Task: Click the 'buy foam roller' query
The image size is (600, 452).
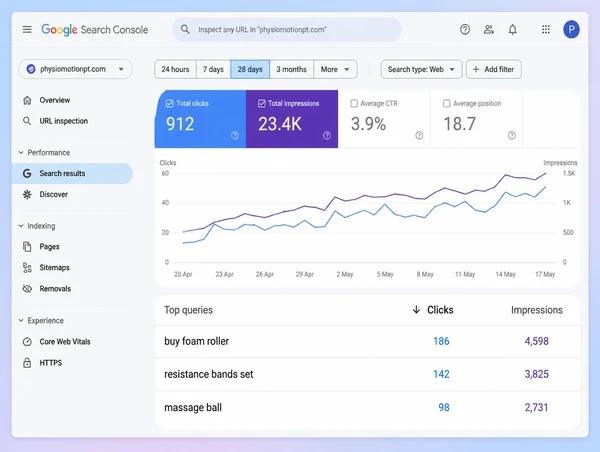Action: coord(196,341)
